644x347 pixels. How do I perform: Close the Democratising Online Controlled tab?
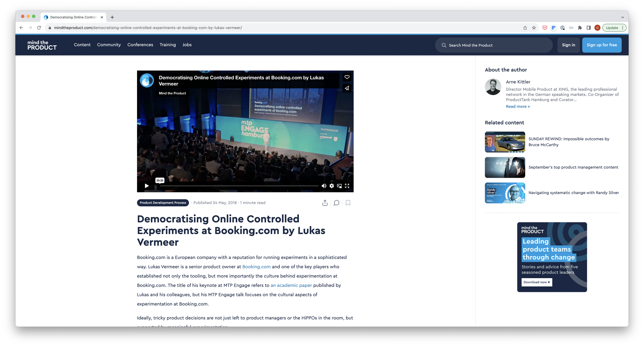(102, 17)
